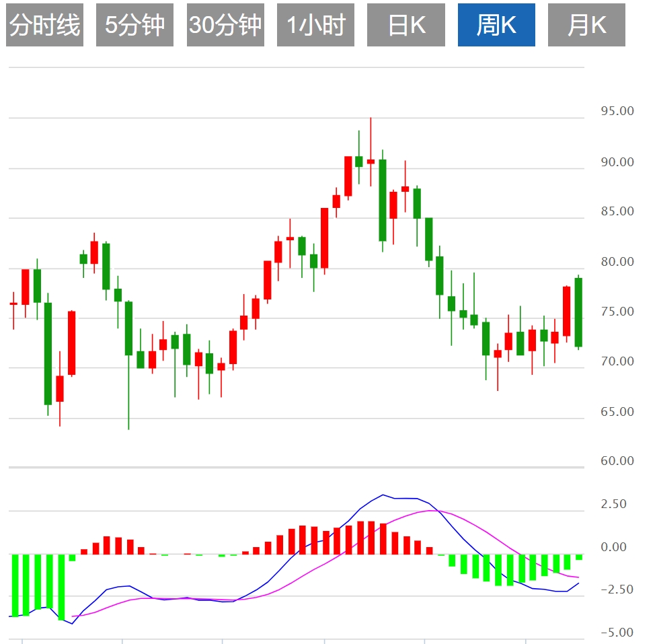The height and width of the screenshot is (644, 657).
Task: Click the 70.00 price axis label
Action: tap(617, 361)
